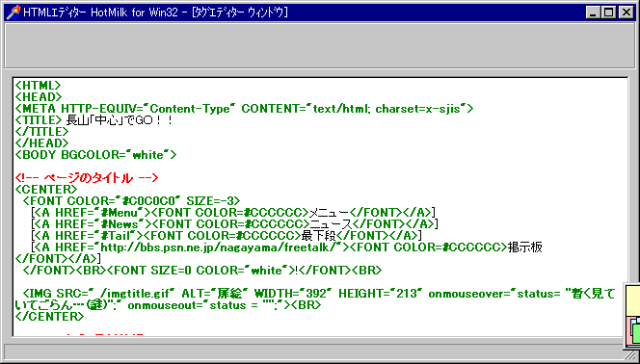This screenshot has height=364, width=640.
Task: Maximize the HotMilk editor window
Action: click(608, 13)
